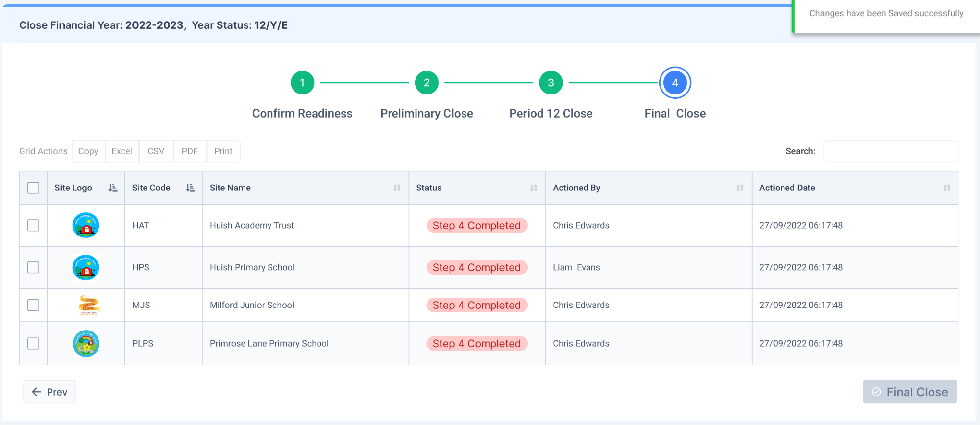980x425 pixels.
Task: Toggle the select-all header checkbox
Action: coord(33,188)
